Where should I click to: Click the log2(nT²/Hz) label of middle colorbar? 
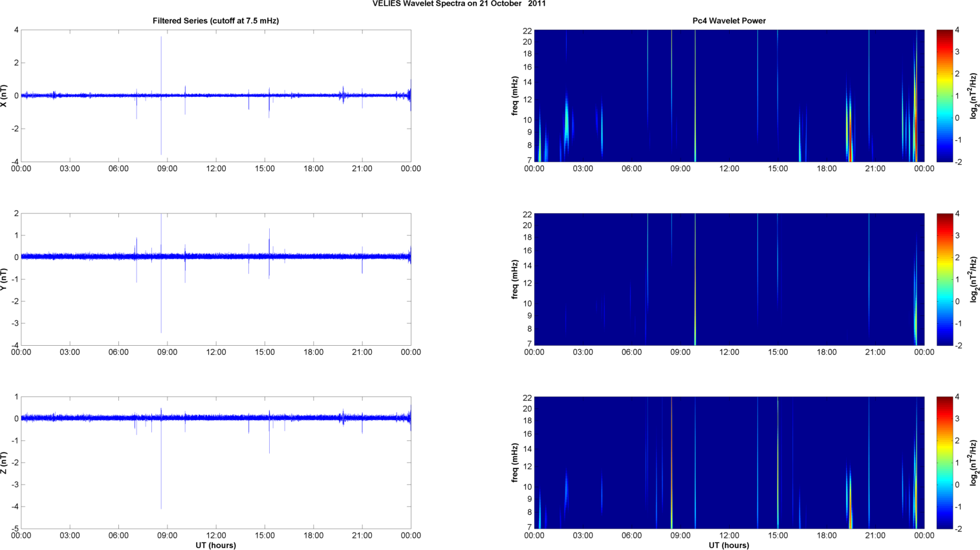click(x=974, y=279)
